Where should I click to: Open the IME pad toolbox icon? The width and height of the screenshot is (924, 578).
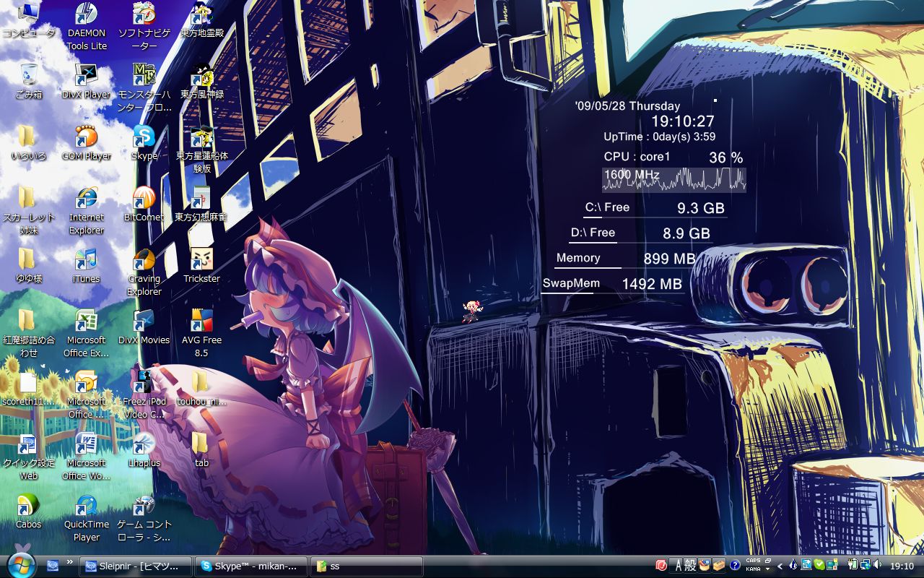coord(705,566)
